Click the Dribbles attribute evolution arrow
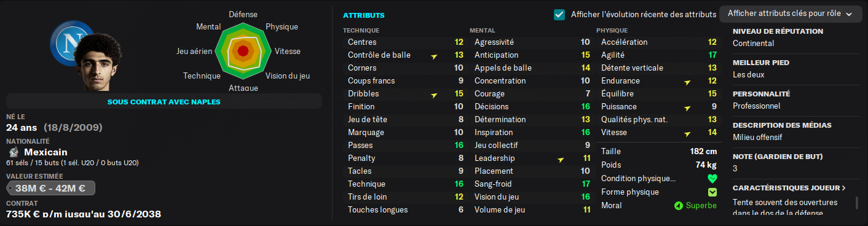 point(434,95)
